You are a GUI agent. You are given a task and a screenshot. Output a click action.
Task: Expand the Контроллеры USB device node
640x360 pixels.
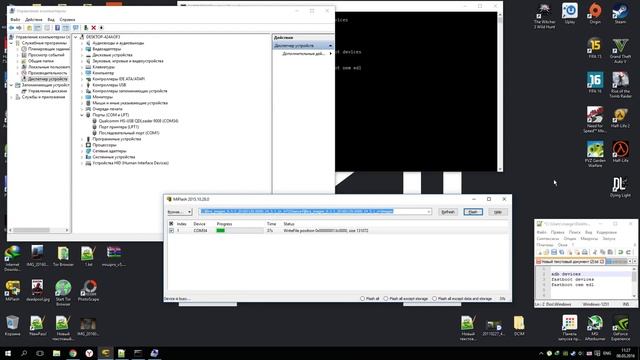pos(82,85)
